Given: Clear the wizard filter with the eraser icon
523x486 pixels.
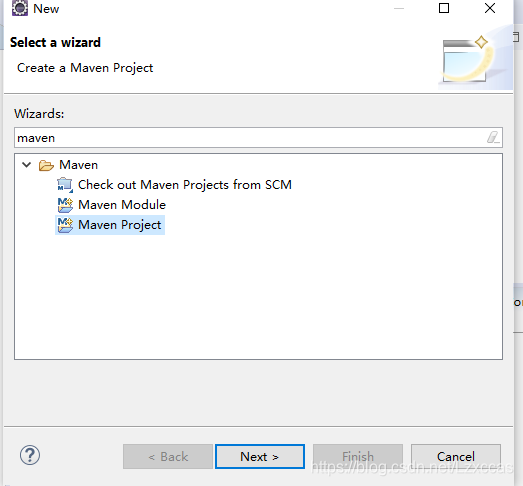Looking at the screenshot, I should [x=493, y=137].
